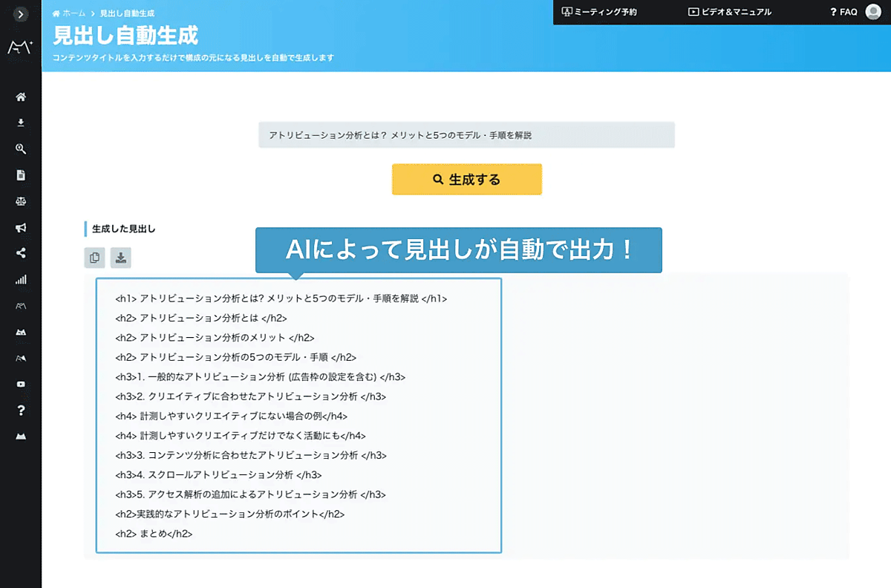Click the content title input field
Viewport: 891px width, 588px height.
coord(466,135)
